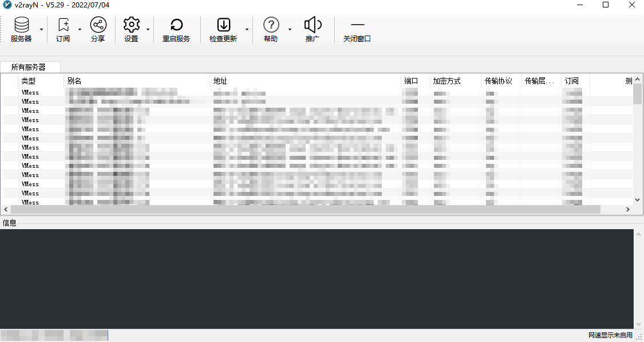Image resolution: width=644 pixels, height=342 pixels.
Task: Minimize the v2rayN window
Action: [x=580, y=5]
